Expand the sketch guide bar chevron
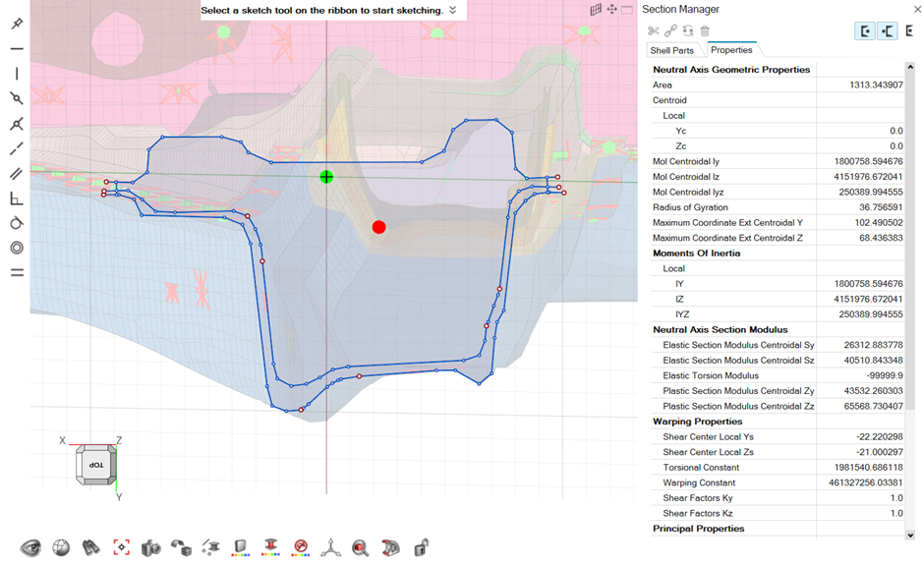 coord(452,11)
